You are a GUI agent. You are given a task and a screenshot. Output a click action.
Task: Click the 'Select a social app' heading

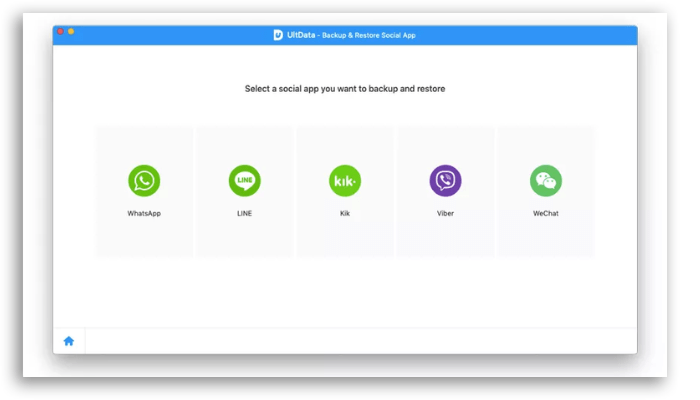tap(345, 89)
